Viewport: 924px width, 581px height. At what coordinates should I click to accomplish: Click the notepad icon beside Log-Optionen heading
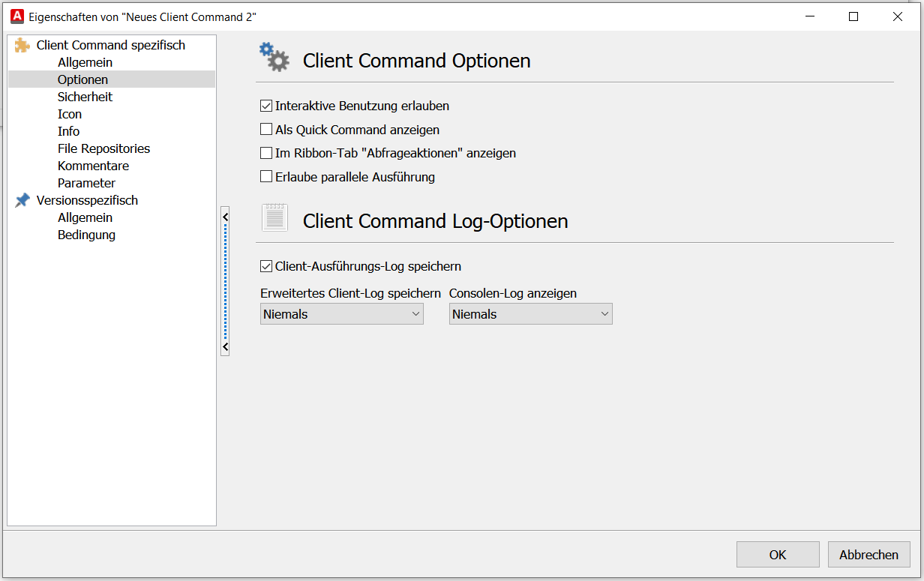[274, 217]
